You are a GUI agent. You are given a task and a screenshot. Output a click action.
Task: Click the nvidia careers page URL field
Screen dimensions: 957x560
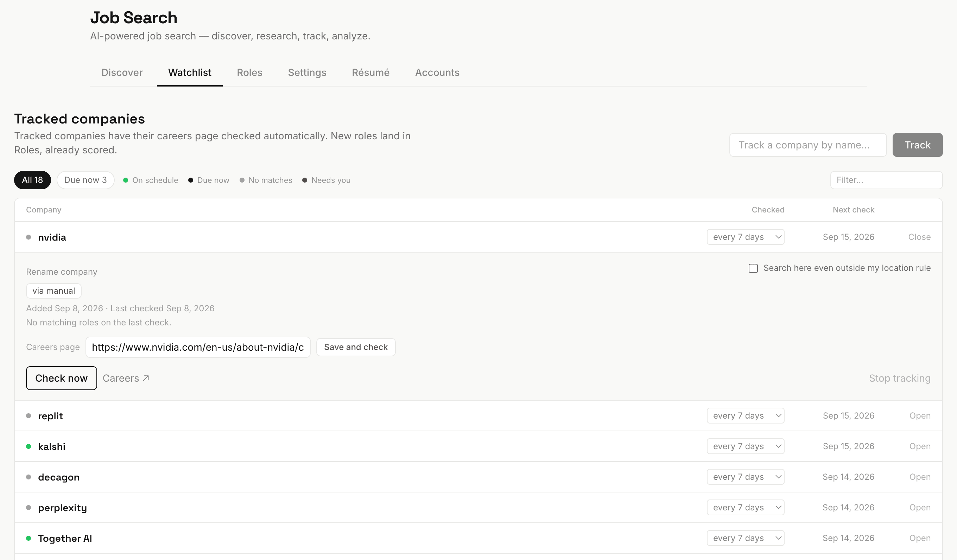(x=198, y=347)
